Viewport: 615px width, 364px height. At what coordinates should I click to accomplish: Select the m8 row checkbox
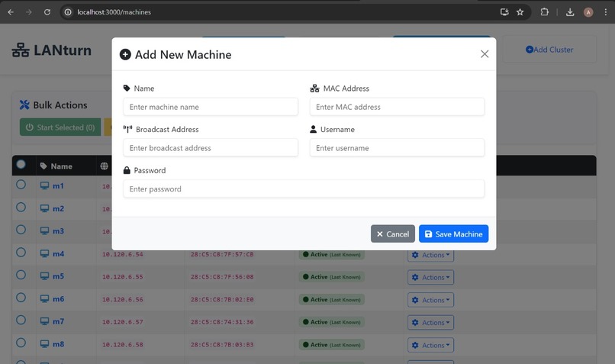pyautogui.click(x=21, y=343)
